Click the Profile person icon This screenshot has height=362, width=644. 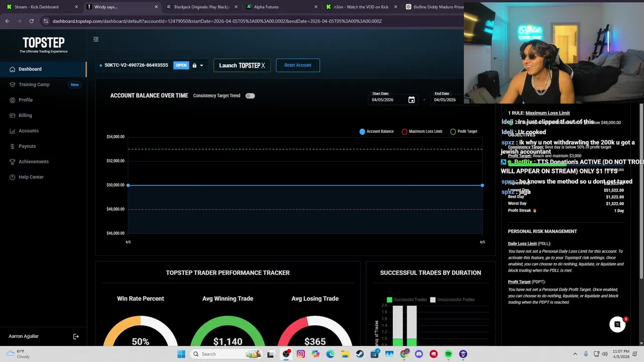(x=12, y=100)
